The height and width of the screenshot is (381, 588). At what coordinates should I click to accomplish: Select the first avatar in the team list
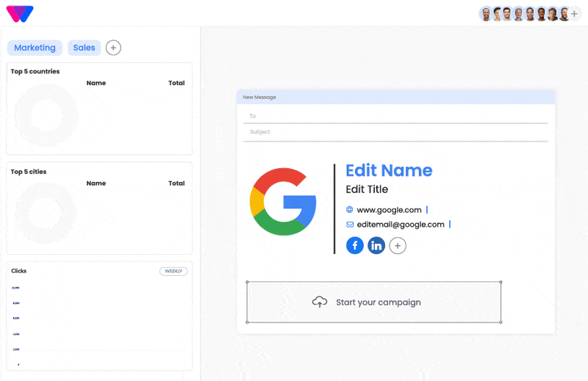point(485,14)
